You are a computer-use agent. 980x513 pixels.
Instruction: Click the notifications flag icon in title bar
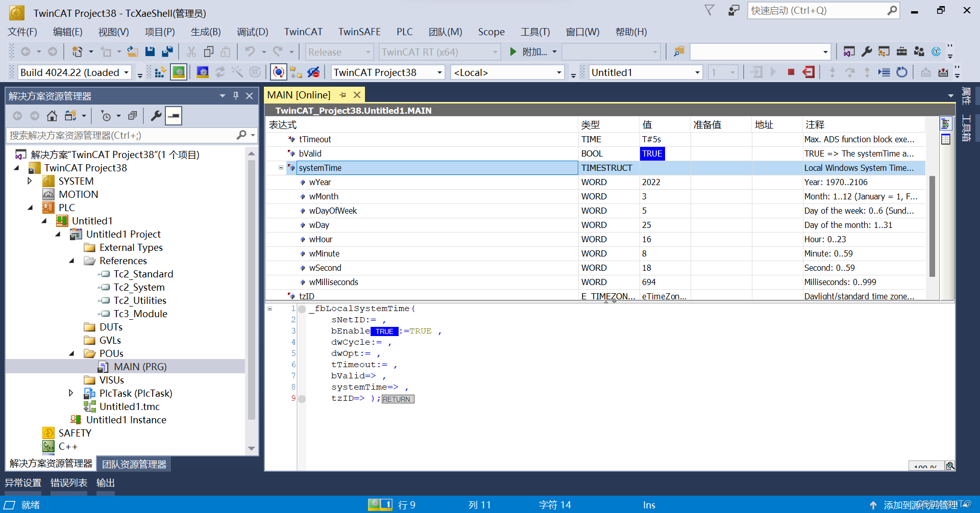(x=709, y=10)
